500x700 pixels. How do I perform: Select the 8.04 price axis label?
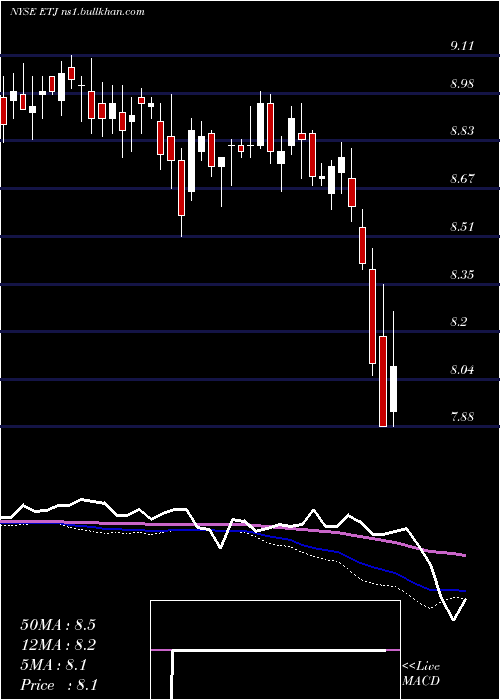click(x=462, y=370)
